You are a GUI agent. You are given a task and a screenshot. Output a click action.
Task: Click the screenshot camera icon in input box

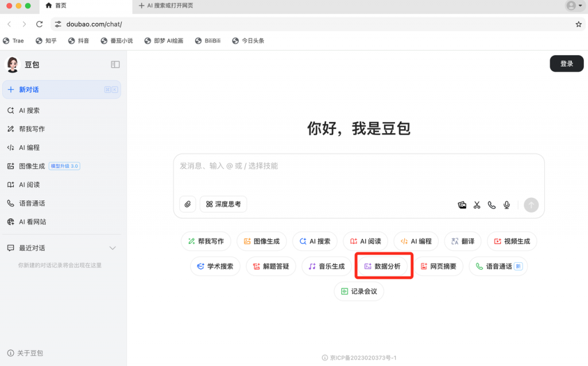point(462,205)
